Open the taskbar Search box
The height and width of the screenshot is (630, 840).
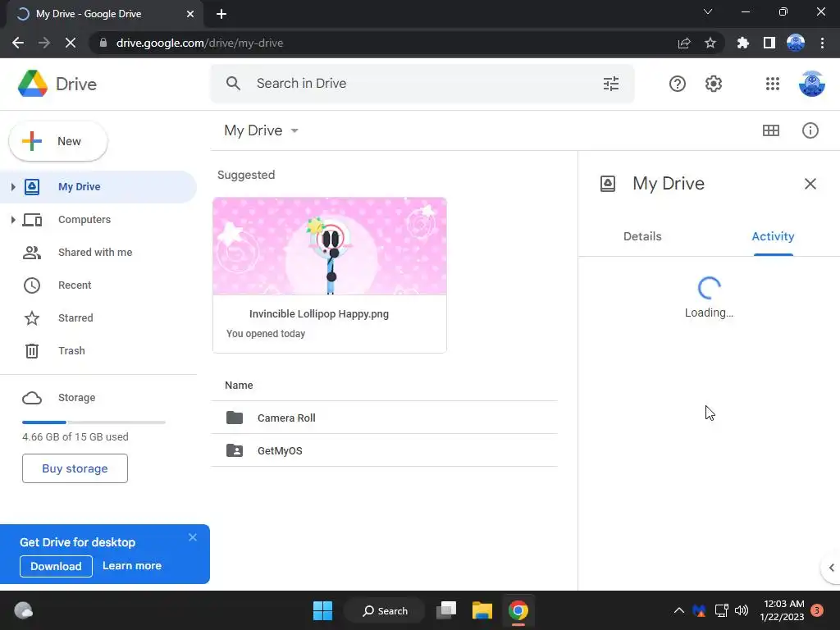point(385,610)
